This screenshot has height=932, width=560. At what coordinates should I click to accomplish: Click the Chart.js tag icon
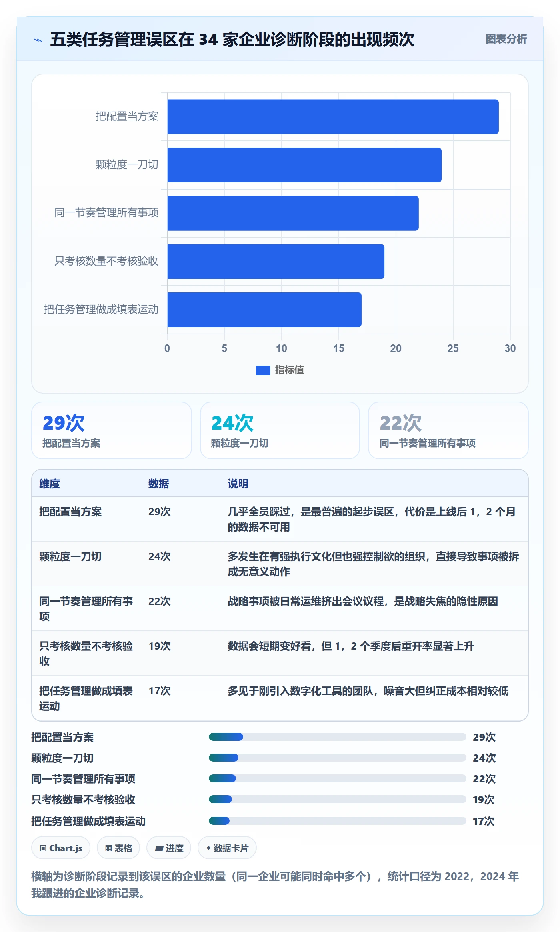click(43, 848)
